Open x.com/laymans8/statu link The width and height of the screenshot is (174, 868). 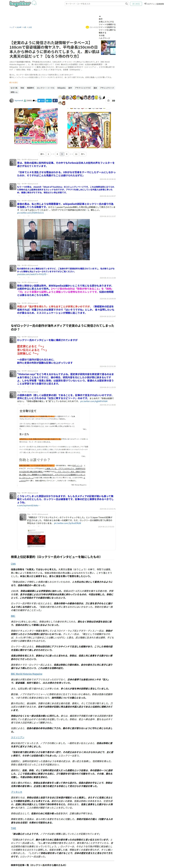pos(29,505)
